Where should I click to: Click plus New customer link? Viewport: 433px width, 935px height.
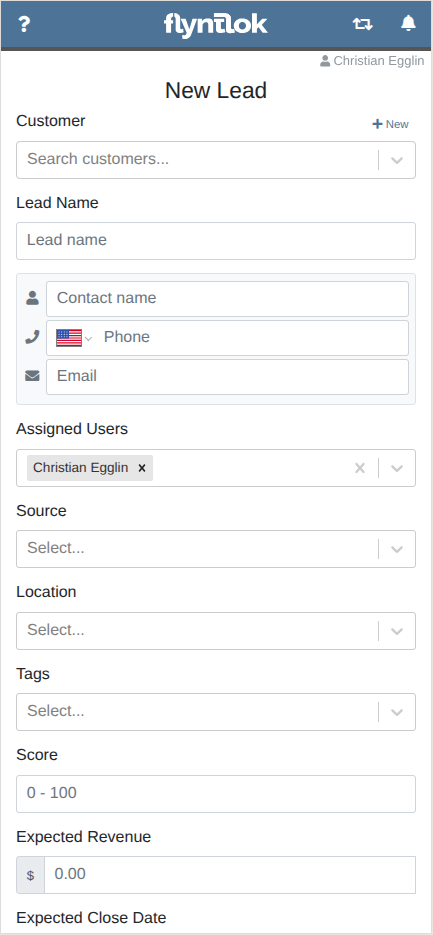pos(391,124)
